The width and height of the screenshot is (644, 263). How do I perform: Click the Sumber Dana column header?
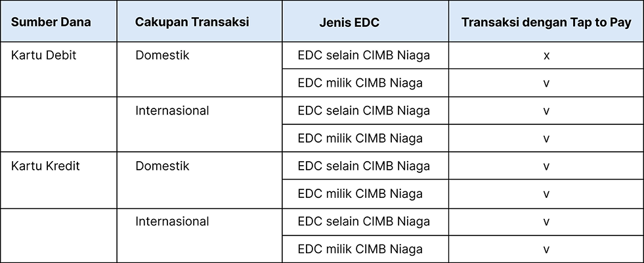tap(51, 22)
